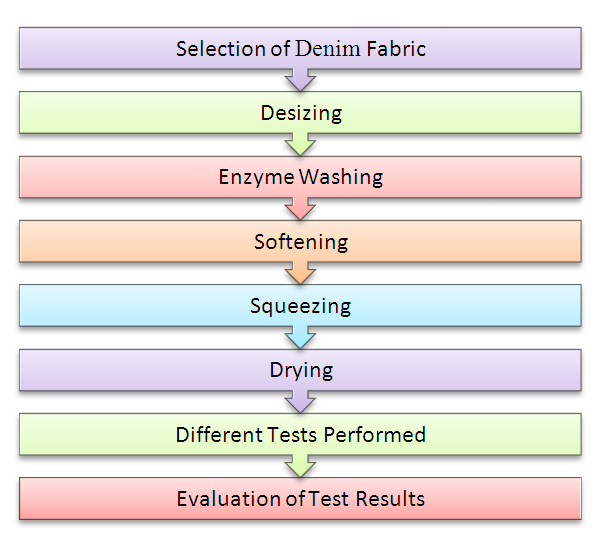Click the purple arrow below Drying
This screenshot has height=551, width=604.
(x=301, y=402)
